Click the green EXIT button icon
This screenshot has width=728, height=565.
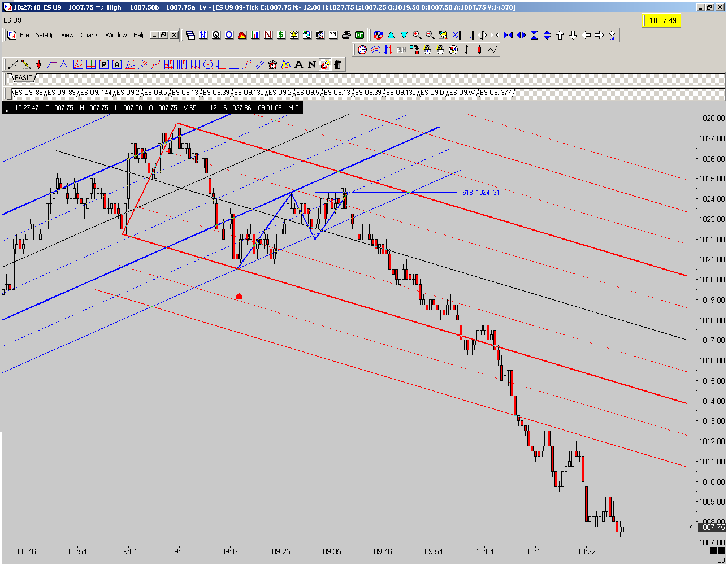pyautogui.click(x=359, y=35)
